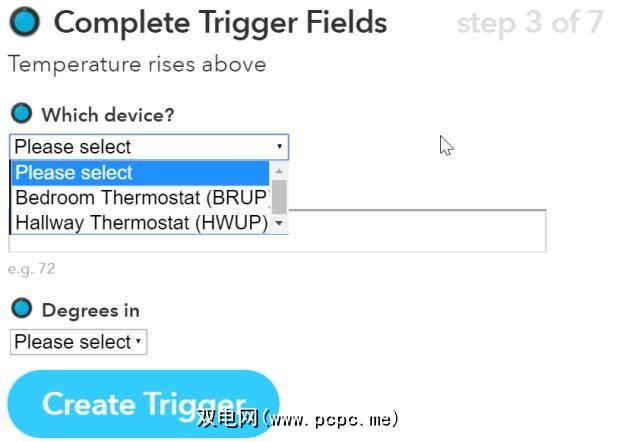Click the device list scroll up arrow
640x442 pixels.
point(280,171)
